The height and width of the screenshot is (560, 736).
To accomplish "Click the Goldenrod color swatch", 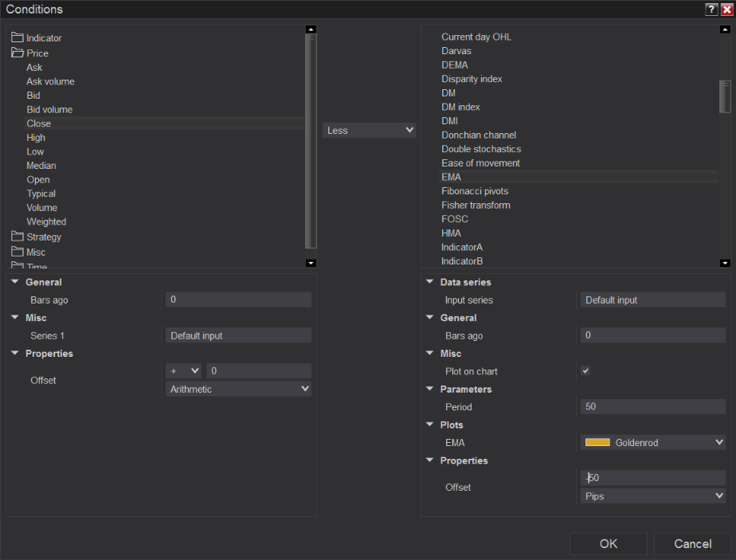I will pos(597,442).
